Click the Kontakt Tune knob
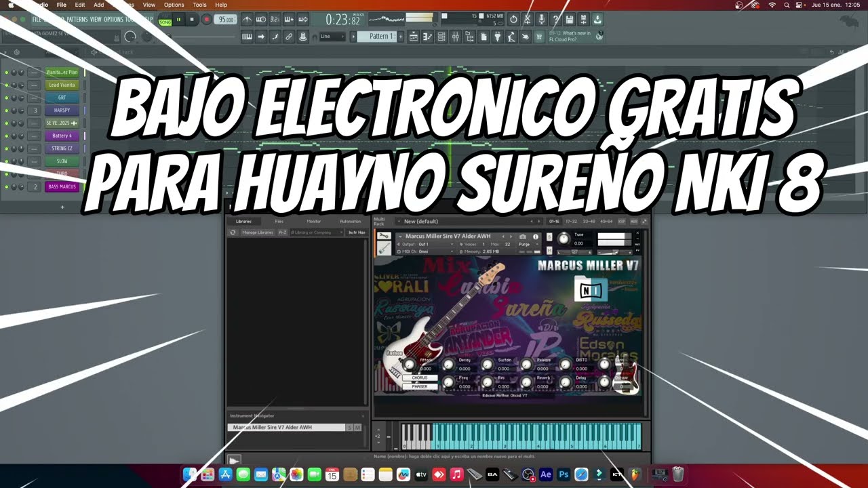The height and width of the screenshot is (488, 868). [x=563, y=239]
